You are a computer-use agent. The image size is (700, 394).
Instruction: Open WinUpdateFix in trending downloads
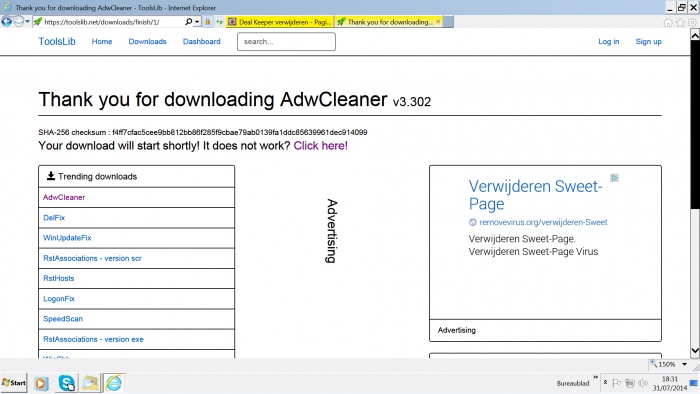pos(67,238)
